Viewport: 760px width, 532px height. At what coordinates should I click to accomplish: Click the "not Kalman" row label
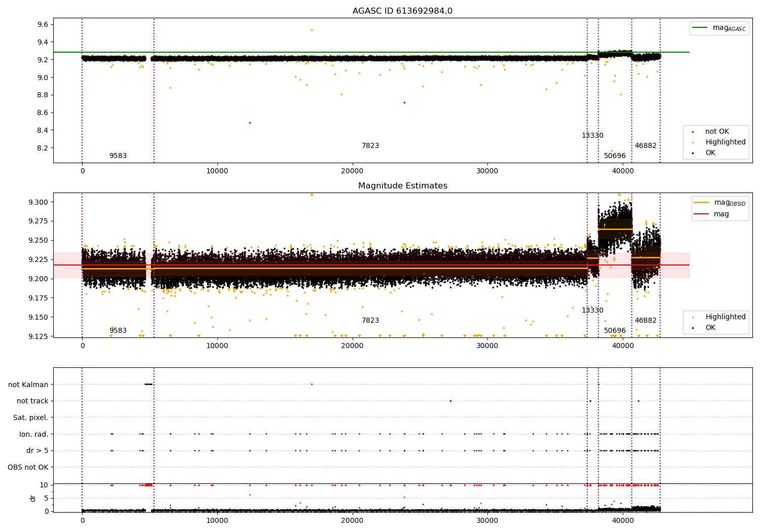pos(28,385)
